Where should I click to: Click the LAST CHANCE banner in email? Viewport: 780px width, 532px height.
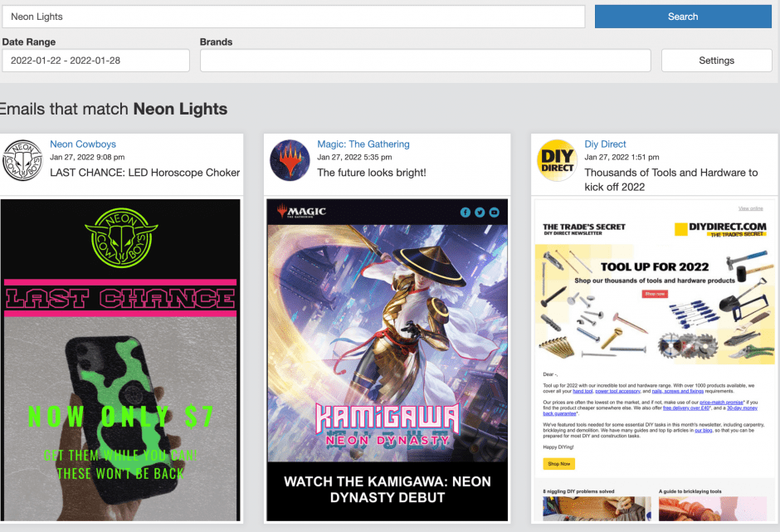tap(120, 298)
